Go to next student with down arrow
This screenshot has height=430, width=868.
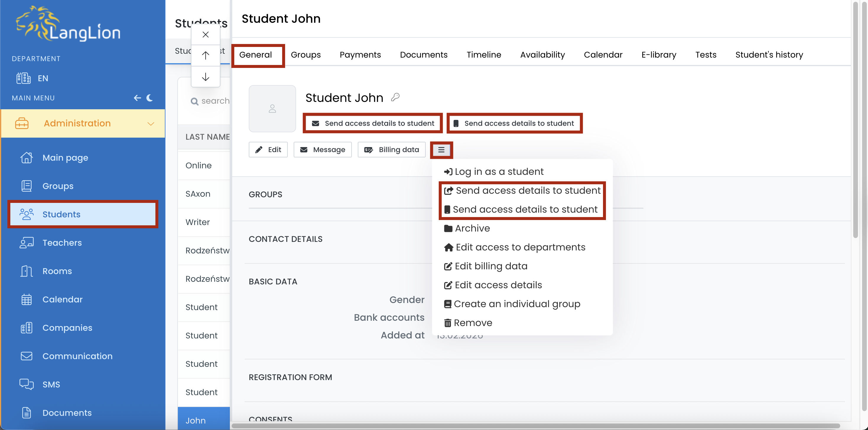[205, 77]
